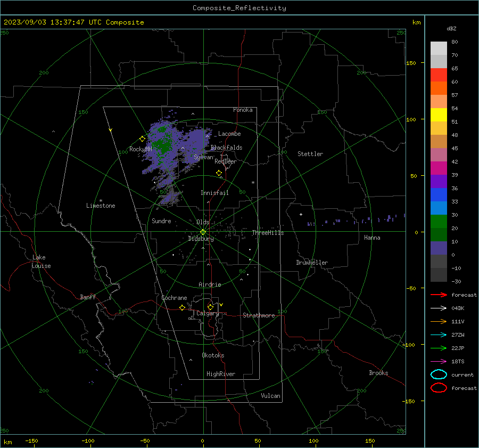This screenshot has width=479, height=448.
Task: Click the Innisfail town label
Action: pos(214,193)
